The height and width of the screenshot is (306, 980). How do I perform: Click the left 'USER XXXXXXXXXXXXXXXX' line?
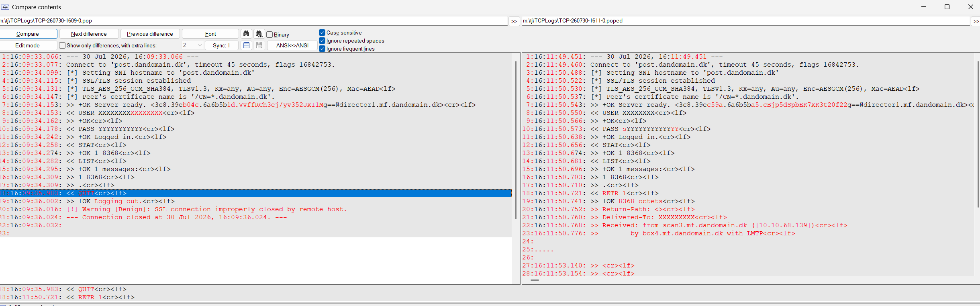click(256, 113)
